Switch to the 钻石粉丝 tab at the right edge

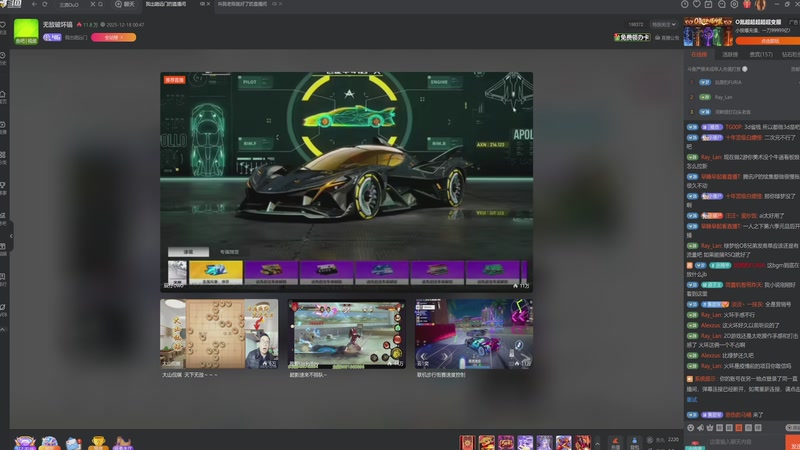(x=790, y=54)
